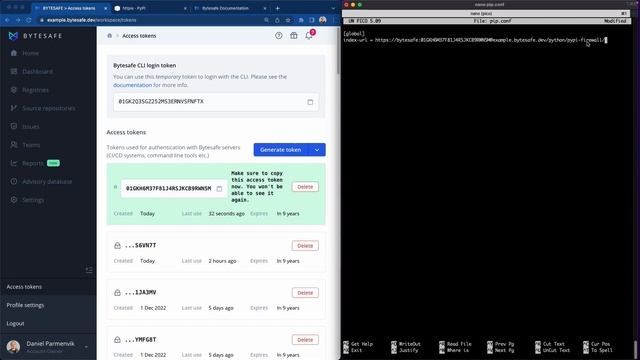Open the Chrome three-dot menu
This screenshot has width=640, height=360.
pyautogui.click(x=333, y=20)
